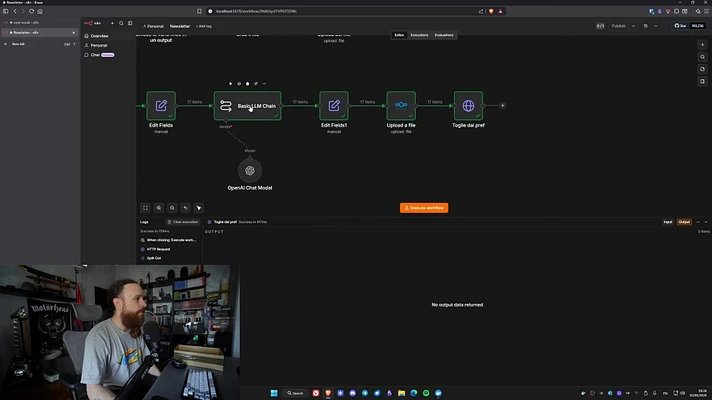
Task: Click the Execute workflow button
Action: (x=424, y=208)
